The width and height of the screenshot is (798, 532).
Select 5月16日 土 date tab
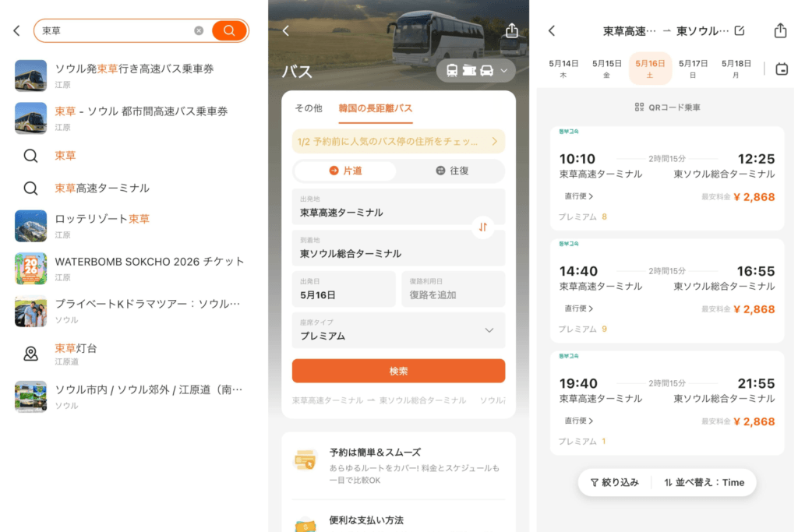650,68
